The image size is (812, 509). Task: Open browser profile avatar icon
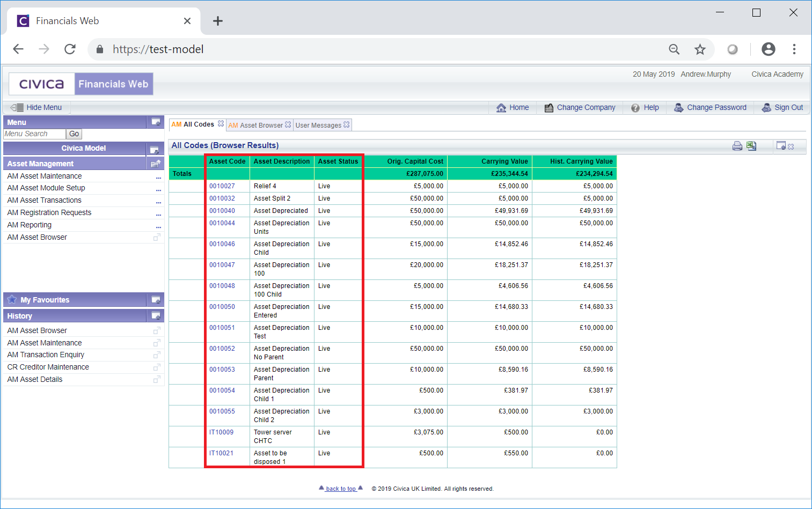click(769, 49)
